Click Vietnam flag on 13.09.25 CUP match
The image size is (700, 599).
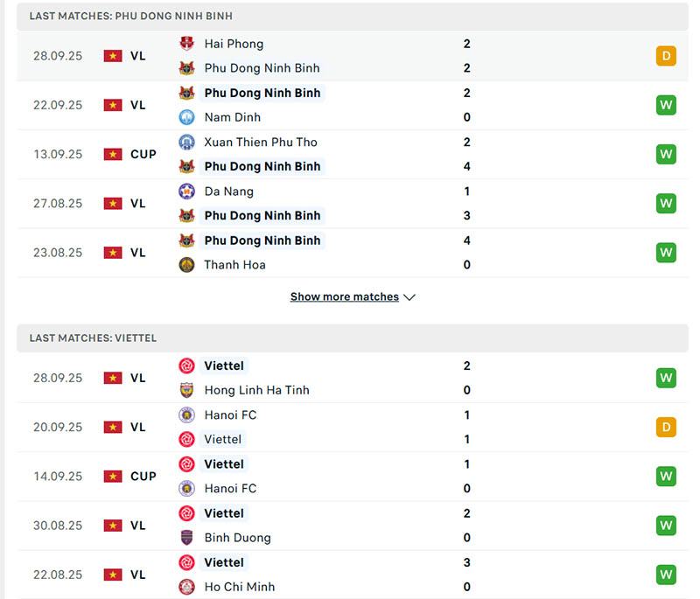point(113,155)
